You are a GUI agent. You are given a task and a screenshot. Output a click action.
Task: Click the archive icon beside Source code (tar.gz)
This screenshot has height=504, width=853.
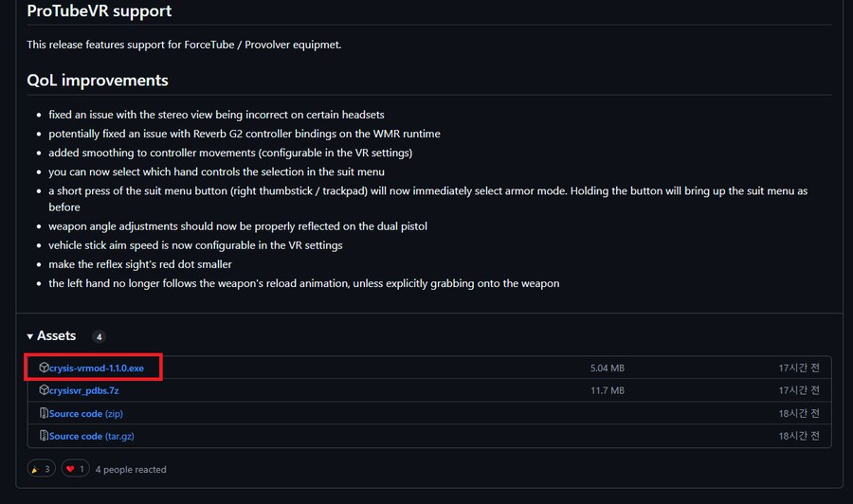tap(44, 436)
